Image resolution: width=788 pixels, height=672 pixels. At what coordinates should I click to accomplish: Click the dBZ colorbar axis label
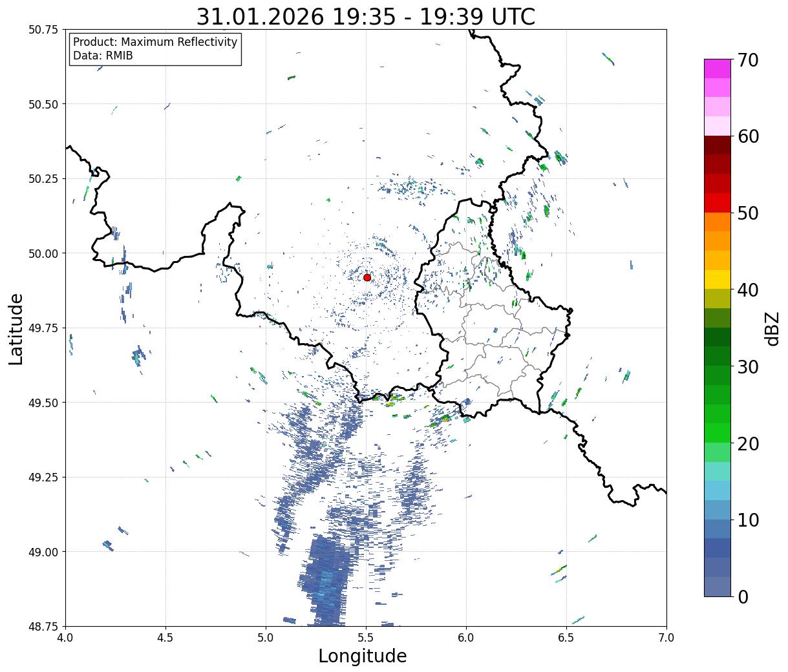(772, 328)
